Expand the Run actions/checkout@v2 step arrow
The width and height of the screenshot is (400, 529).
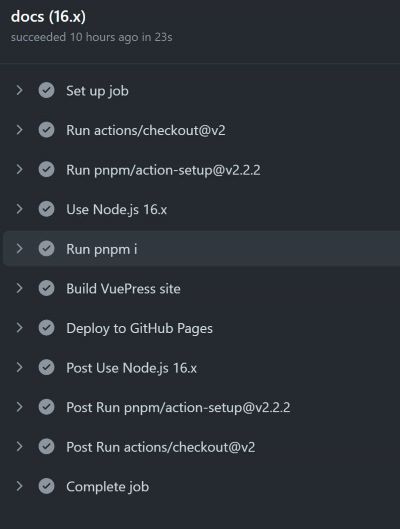point(20,130)
